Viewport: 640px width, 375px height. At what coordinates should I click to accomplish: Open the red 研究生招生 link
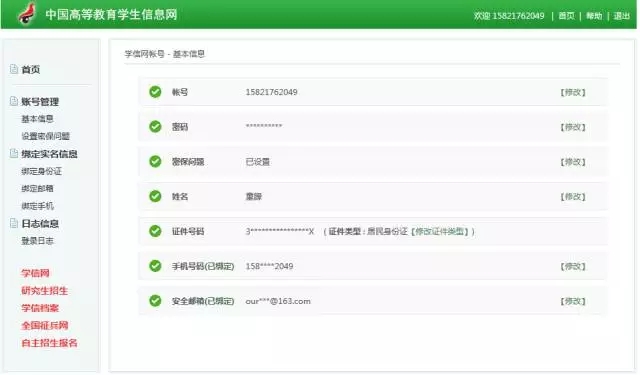coord(44,291)
